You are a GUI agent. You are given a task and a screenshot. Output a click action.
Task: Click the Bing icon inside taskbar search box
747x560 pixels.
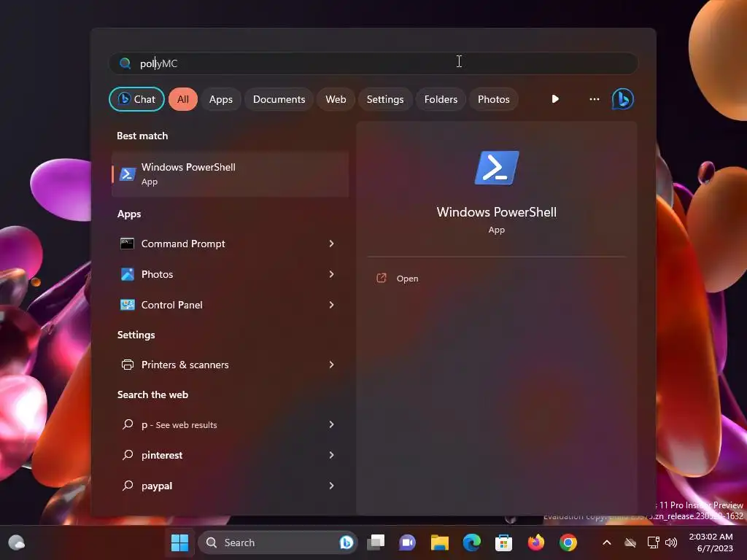tap(347, 542)
